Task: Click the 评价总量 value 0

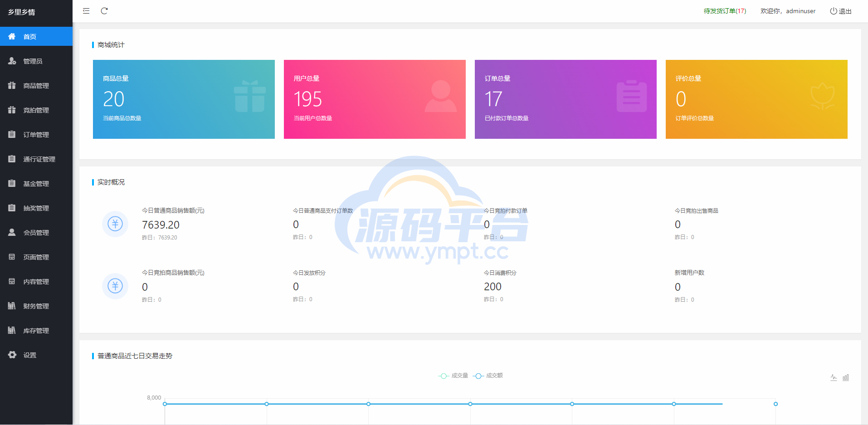Action: coord(681,99)
